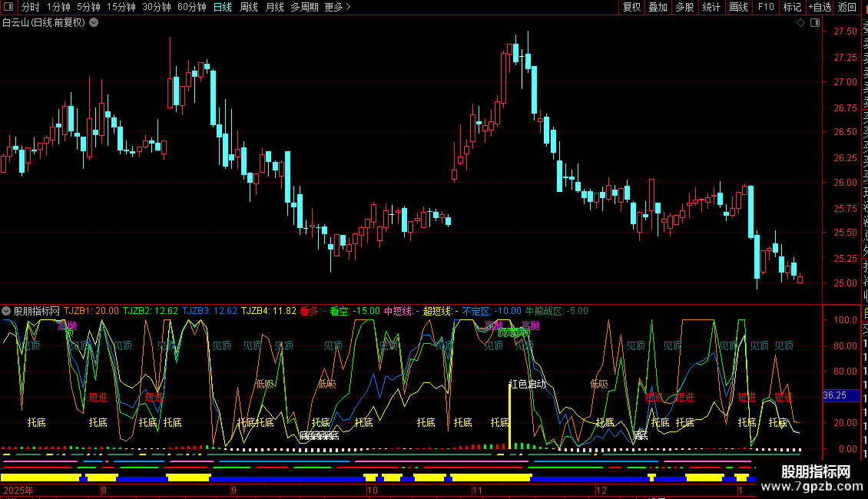Open the 复权 adjustment option
868x499 pixels.
631,7
